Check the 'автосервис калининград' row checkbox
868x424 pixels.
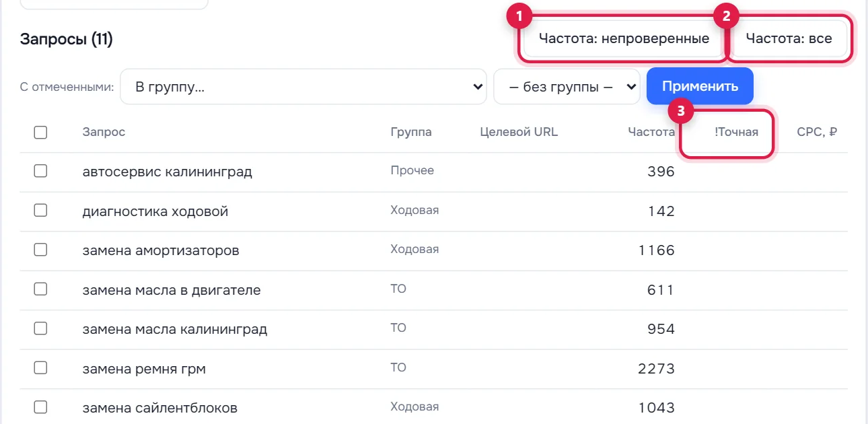(40, 171)
